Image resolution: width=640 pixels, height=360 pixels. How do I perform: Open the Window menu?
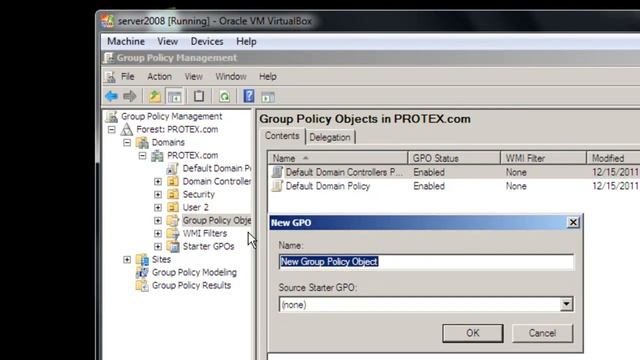pyautogui.click(x=231, y=77)
